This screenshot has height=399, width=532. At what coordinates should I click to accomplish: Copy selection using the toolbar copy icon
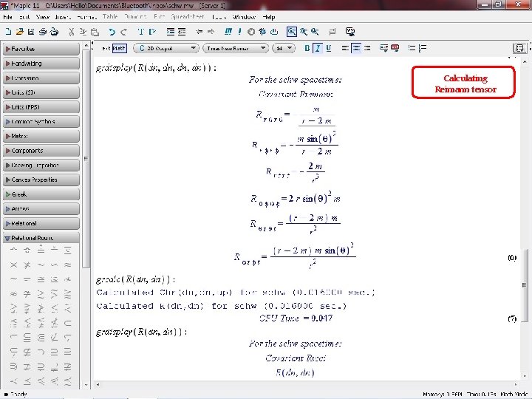coord(83,32)
